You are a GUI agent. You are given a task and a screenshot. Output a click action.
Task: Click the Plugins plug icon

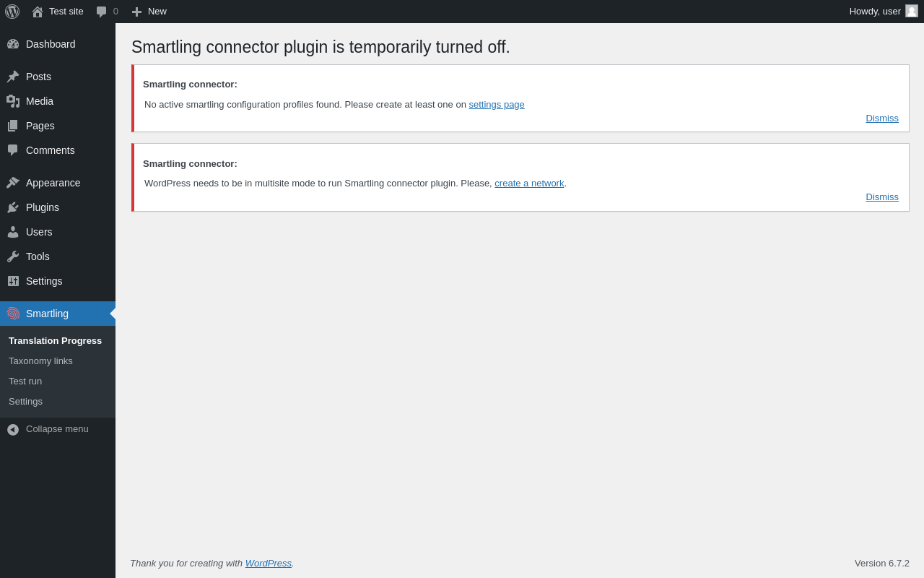pos(13,207)
